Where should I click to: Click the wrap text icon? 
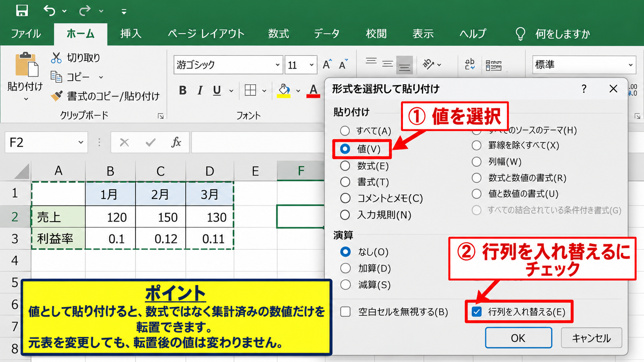470,64
